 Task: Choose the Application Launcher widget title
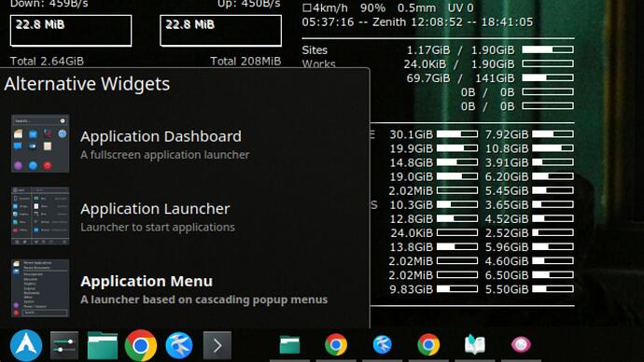point(155,209)
